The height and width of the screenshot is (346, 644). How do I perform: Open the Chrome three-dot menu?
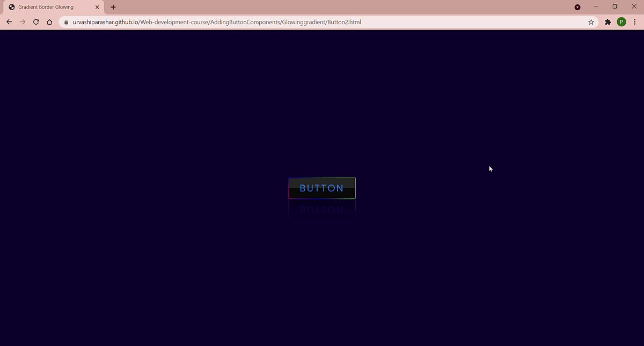point(635,22)
